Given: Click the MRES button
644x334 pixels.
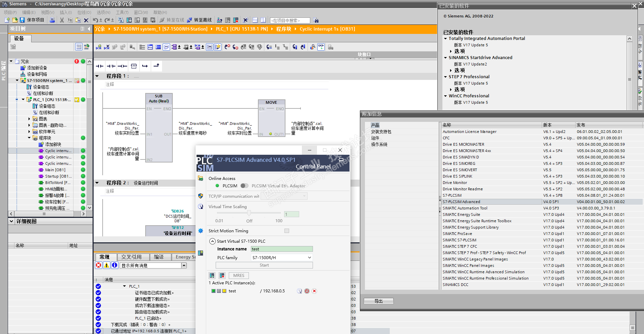Looking at the screenshot, I should pyautogui.click(x=239, y=276).
